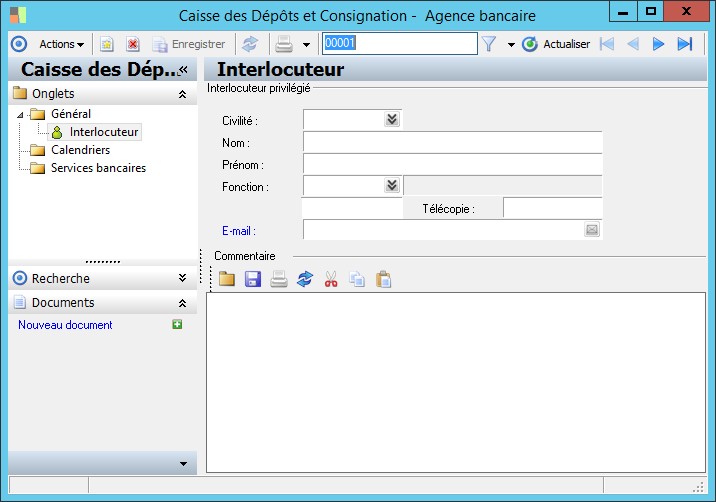
Task: Click in the Prénom text field
Action: [x=453, y=164]
